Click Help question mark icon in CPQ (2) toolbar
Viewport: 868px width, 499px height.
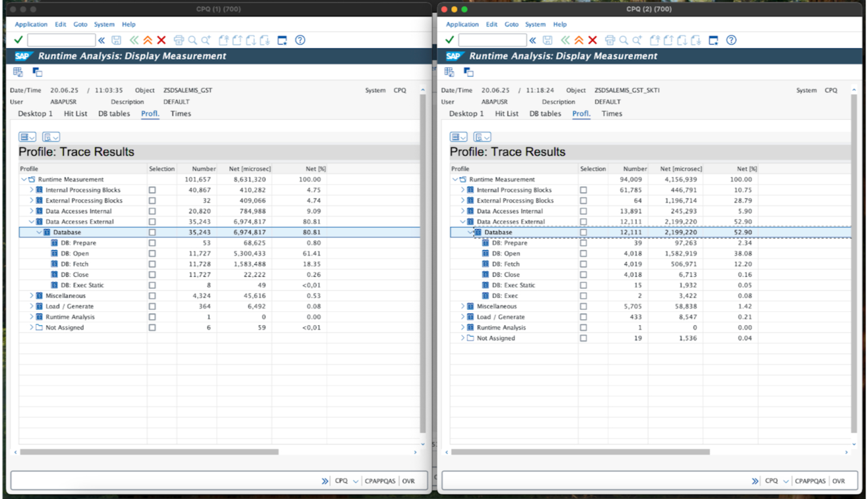pyautogui.click(x=731, y=40)
